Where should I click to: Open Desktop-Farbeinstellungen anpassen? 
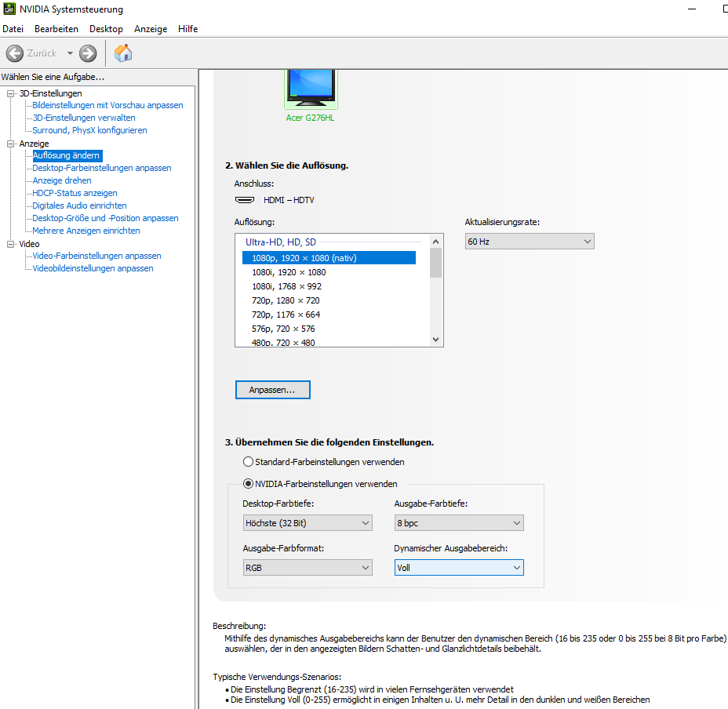(102, 168)
